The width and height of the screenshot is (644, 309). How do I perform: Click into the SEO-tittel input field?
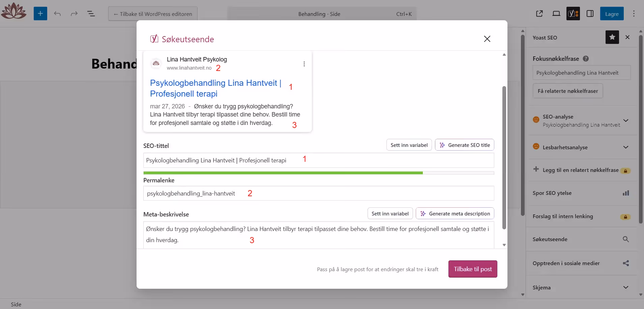pos(319,160)
